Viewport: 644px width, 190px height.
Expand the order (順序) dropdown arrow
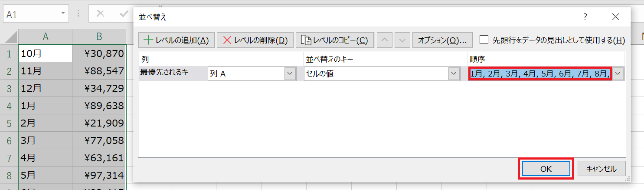point(618,74)
